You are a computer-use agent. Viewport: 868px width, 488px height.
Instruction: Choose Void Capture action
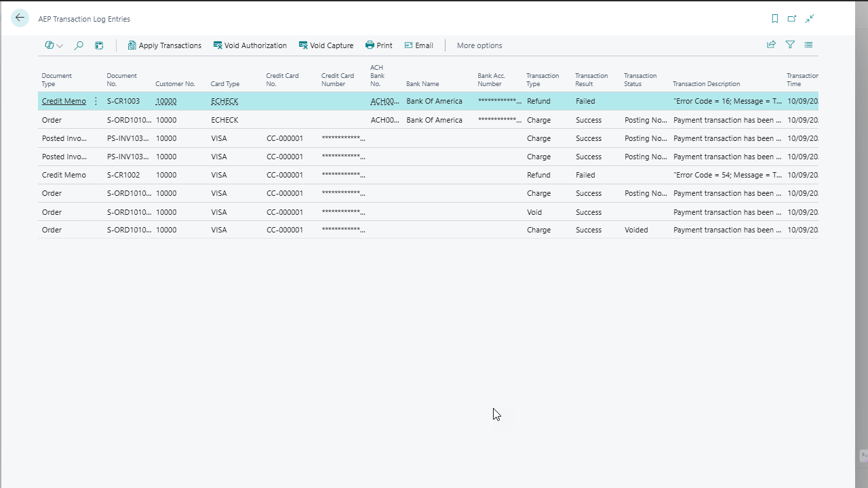pos(325,45)
